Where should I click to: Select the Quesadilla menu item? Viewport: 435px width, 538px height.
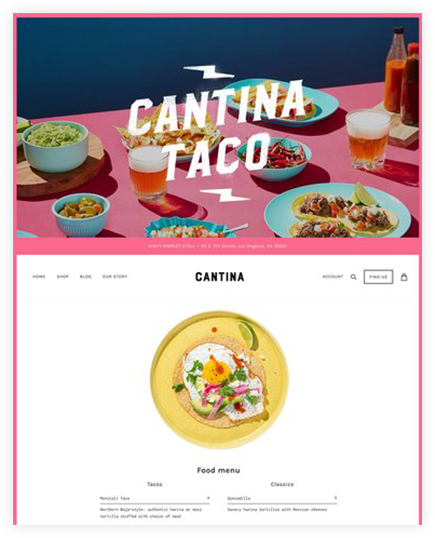click(282, 498)
